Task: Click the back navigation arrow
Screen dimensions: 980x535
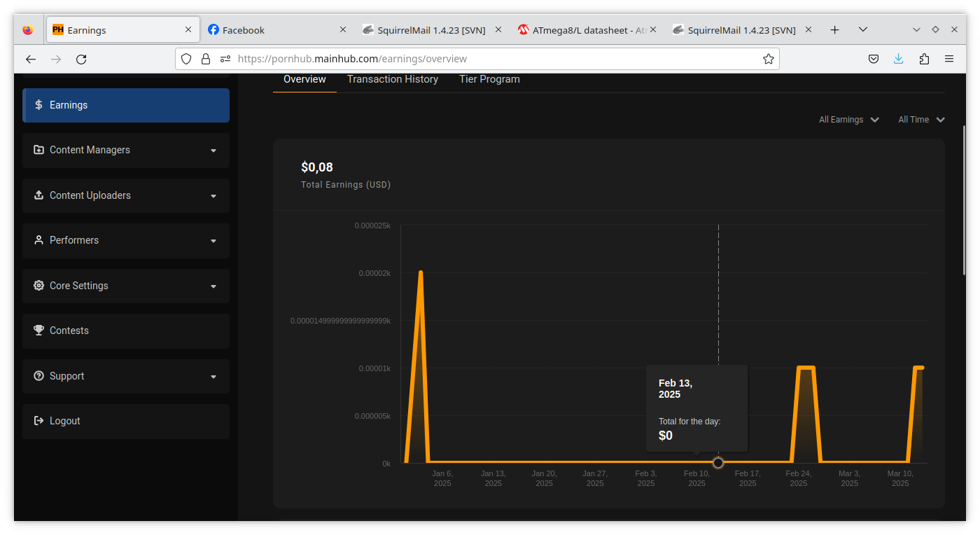Action: pos(31,60)
